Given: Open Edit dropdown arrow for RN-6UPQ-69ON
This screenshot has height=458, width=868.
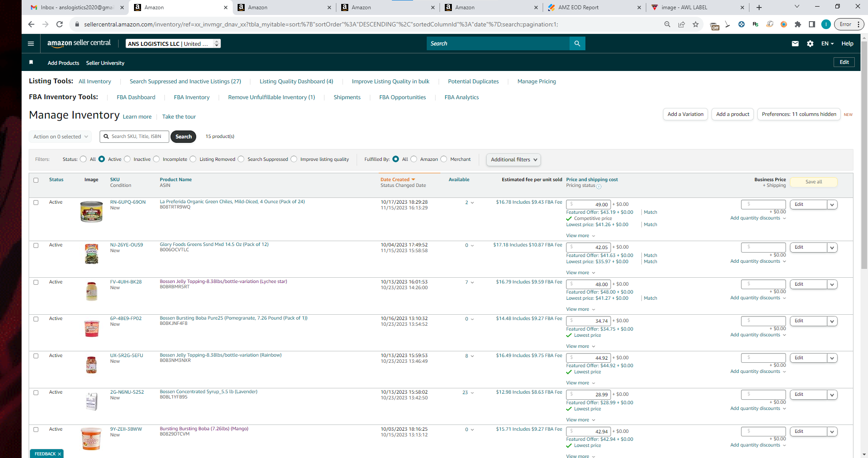Looking at the screenshot, I should (832, 205).
